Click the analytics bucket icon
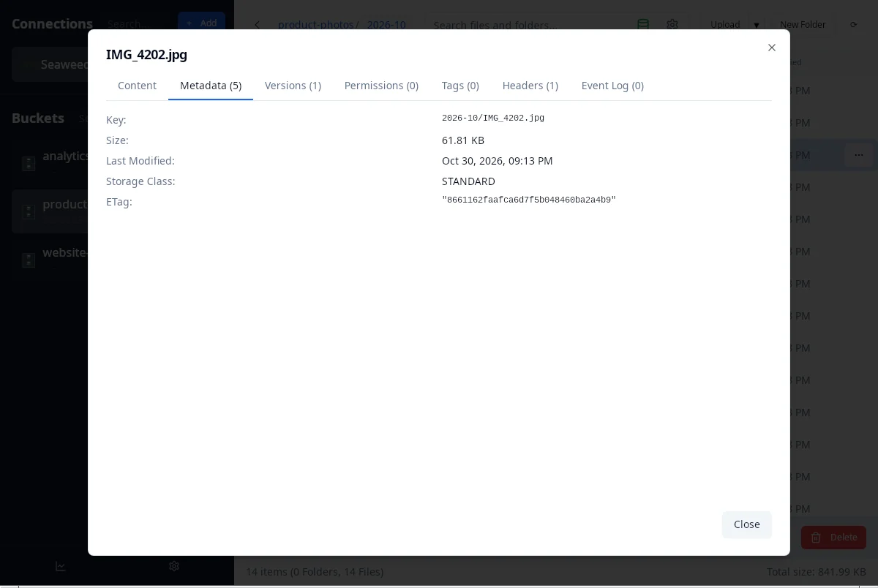This screenshot has width=878, height=588. [29, 164]
